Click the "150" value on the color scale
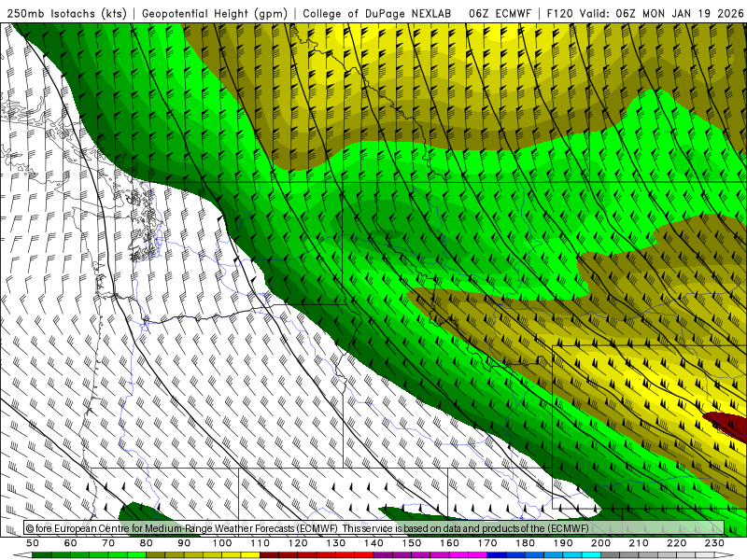The height and width of the screenshot is (560, 747). (x=412, y=543)
